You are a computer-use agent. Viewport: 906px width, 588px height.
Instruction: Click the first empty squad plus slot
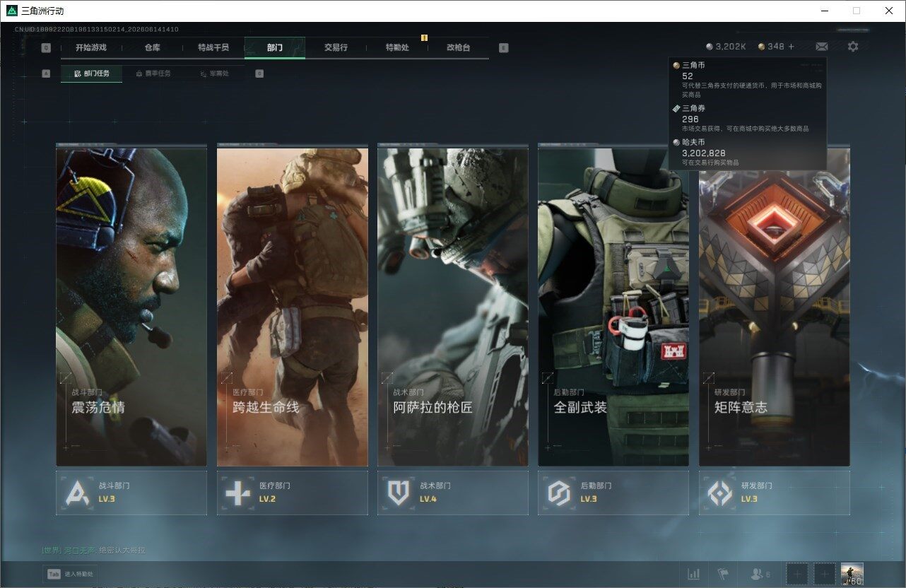(x=797, y=574)
